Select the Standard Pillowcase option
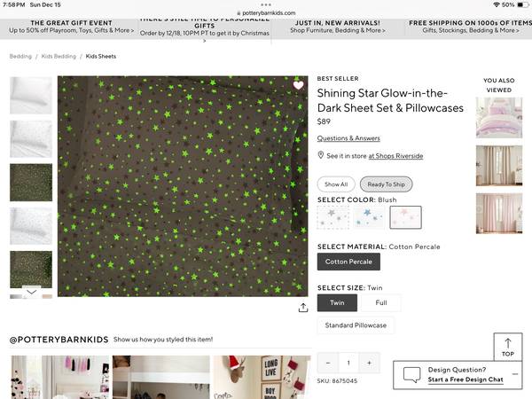Image resolution: width=532 pixels, height=399 pixels. pos(356,325)
